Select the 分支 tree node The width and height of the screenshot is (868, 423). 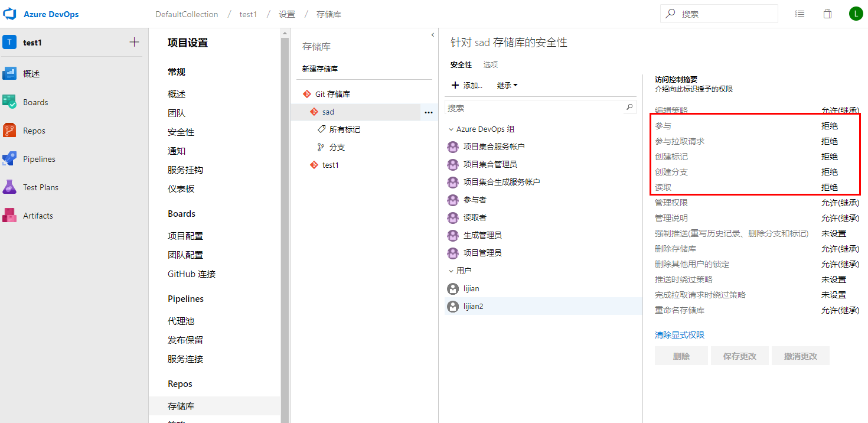point(337,147)
